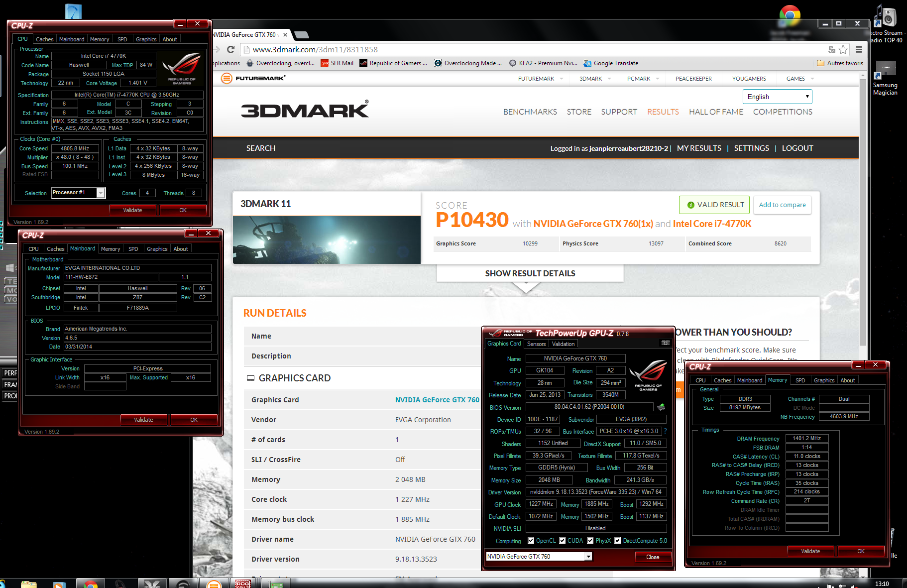Open Caches tab in top CPU-Z window
This screenshot has width=907, height=588.
44,39
